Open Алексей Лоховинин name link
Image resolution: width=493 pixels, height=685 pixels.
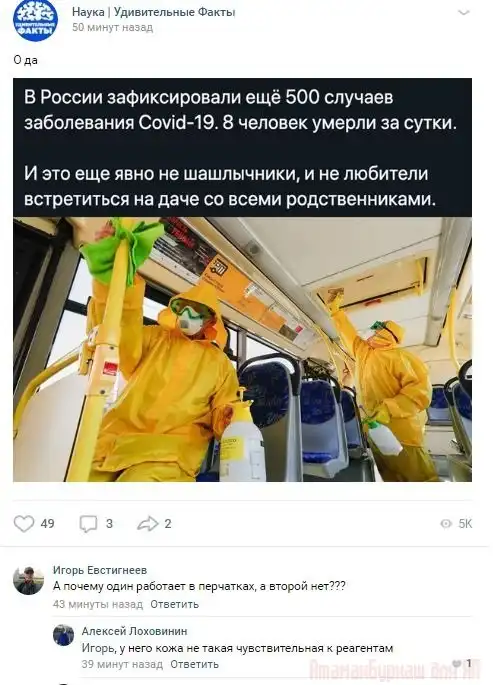tap(134, 631)
